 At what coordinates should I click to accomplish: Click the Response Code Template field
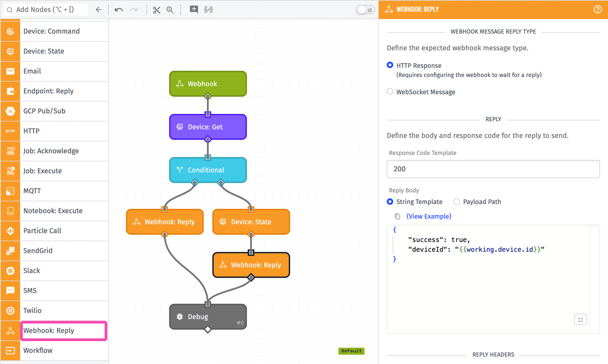coord(493,169)
